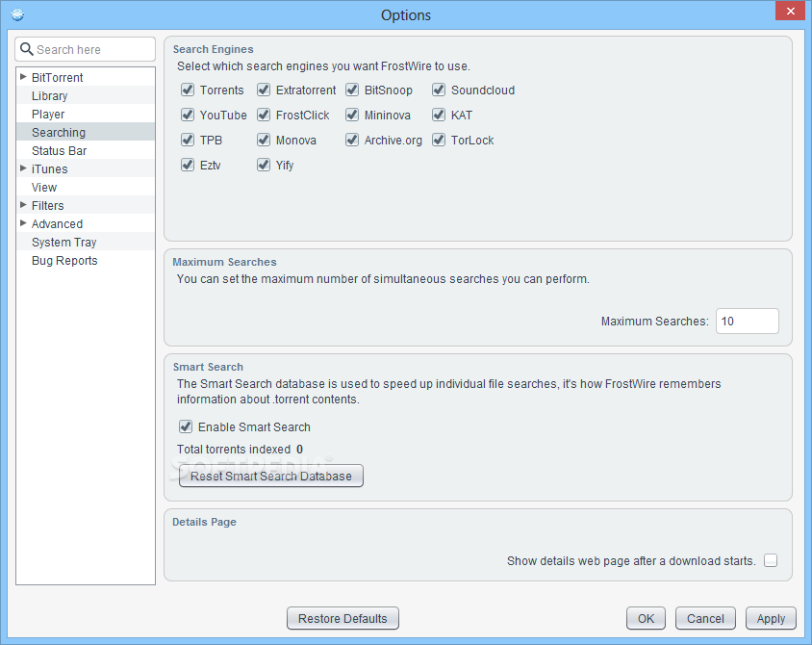This screenshot has height=645, width=812.
Task: Click the FrostWire app icon in title bar
Action: pos(17,14)
